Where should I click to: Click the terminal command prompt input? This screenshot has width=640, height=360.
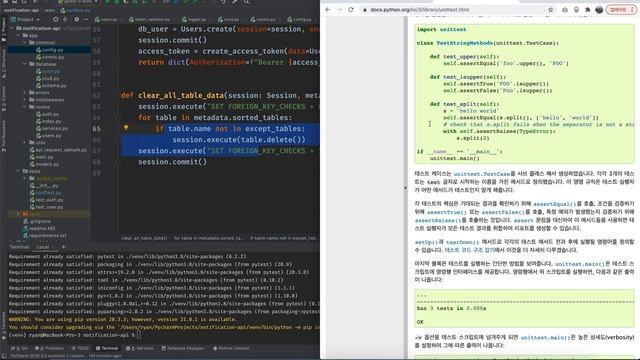[x=139, y=335]
